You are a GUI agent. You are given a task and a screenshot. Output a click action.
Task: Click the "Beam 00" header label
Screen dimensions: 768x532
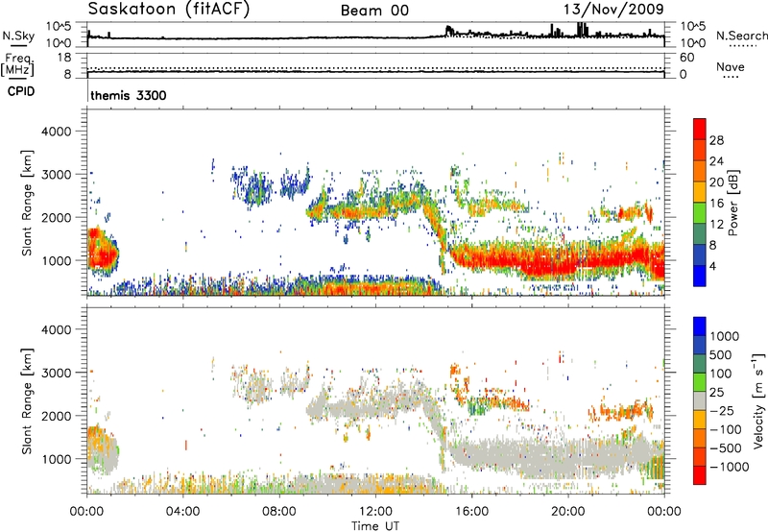374,11
